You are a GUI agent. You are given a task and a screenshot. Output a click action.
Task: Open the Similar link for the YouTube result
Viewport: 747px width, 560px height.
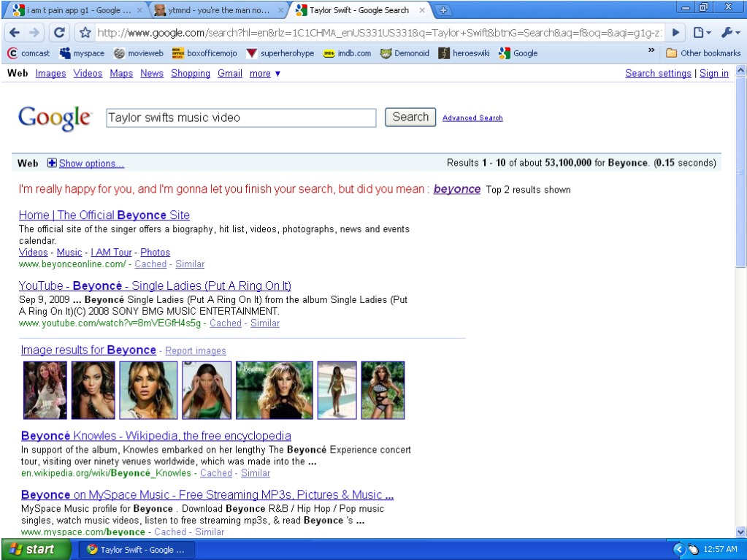click(x=265, y=323)
